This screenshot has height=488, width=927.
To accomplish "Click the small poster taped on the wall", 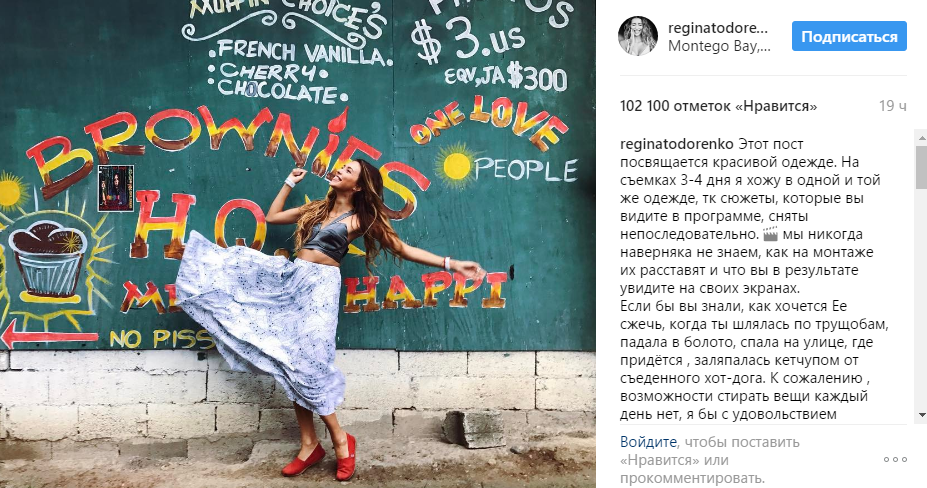I will pyautogui.click(x=115, y=188).
